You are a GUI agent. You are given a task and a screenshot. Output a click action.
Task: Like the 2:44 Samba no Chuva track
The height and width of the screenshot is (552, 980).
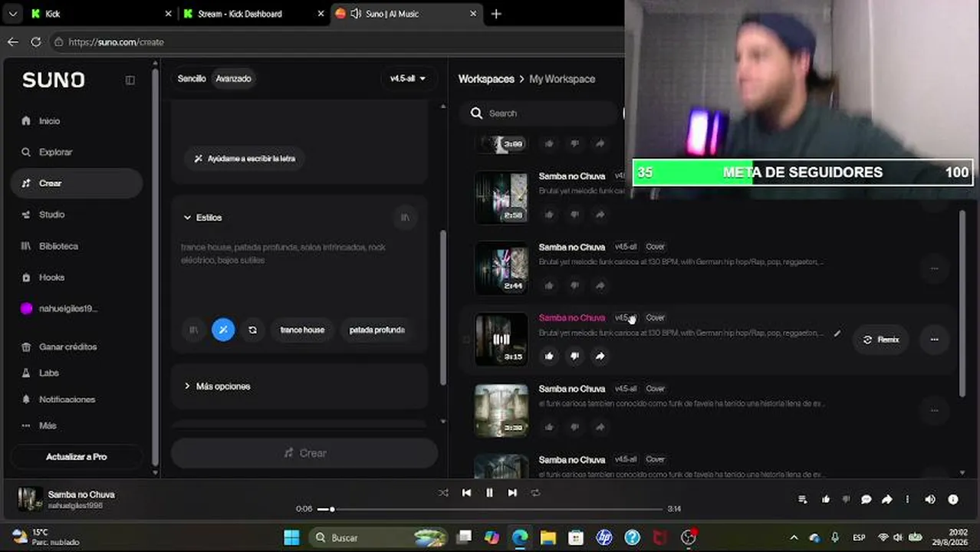[x=549, y=285]
